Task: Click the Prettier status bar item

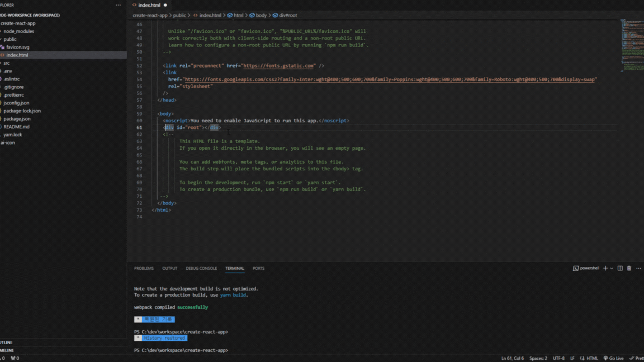Action: [x=637, y=358]
